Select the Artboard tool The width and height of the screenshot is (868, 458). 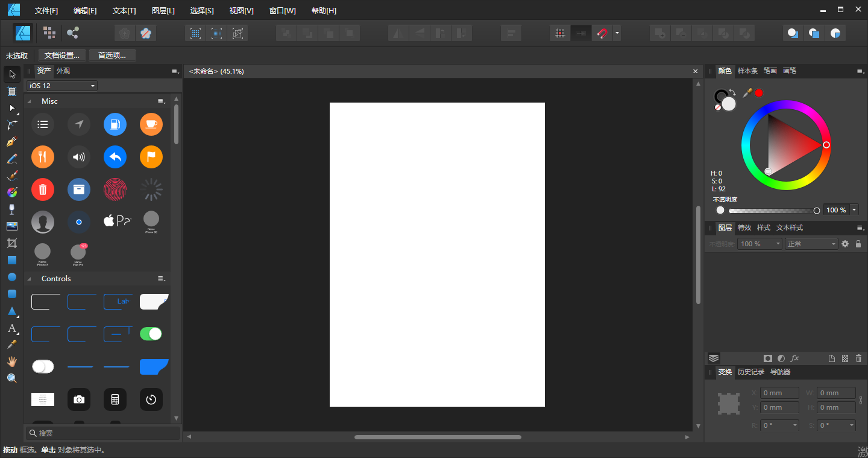(x=12, y=91)
